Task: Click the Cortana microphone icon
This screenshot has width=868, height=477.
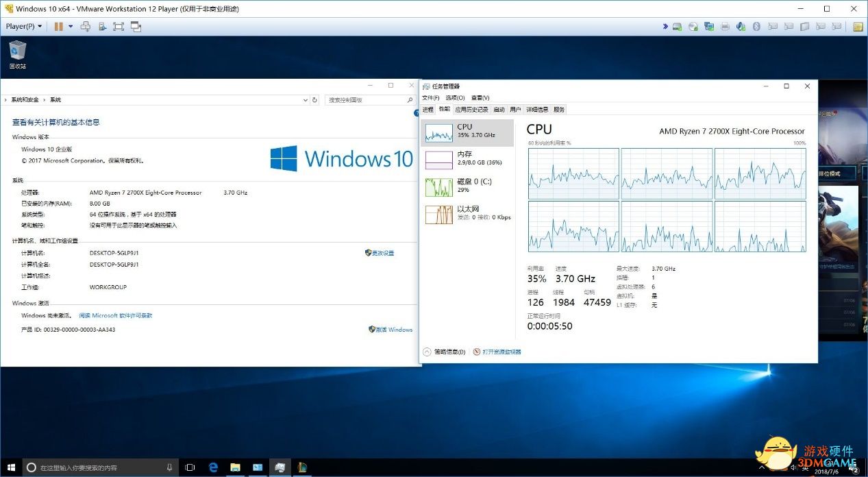Action: tap(169, 467)
